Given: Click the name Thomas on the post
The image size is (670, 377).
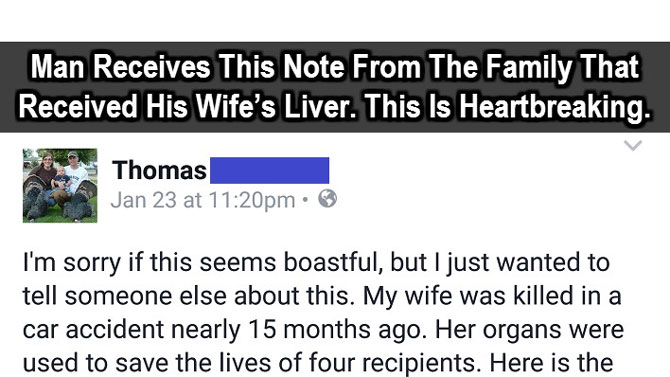Looking at the screenshot, I should pos(159,170).
